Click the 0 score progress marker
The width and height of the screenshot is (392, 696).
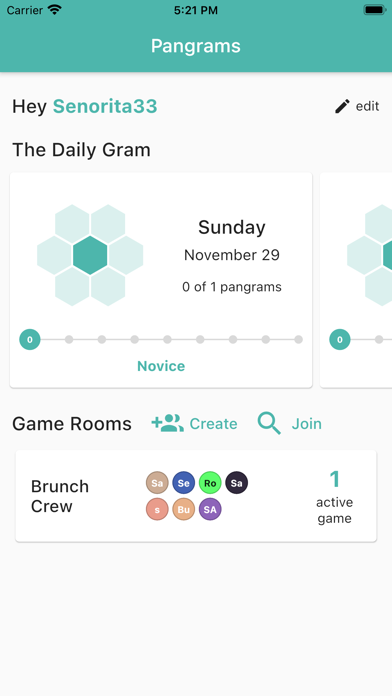pos(30,340)
